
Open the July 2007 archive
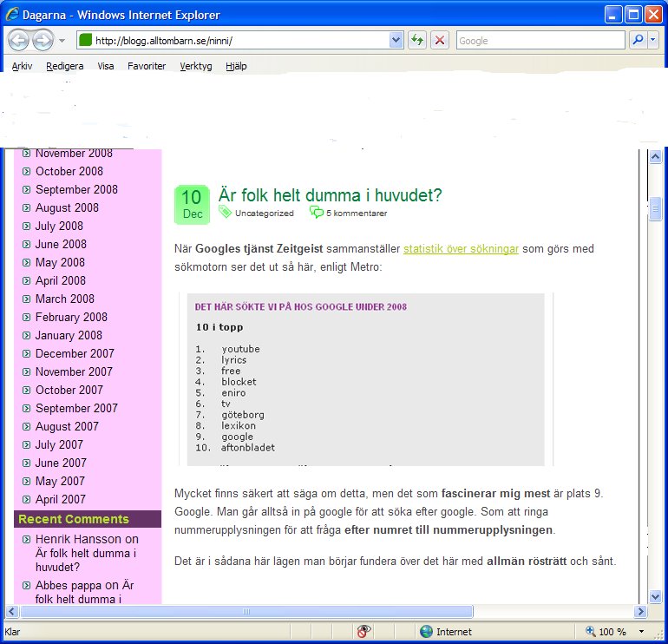[59, 445]
